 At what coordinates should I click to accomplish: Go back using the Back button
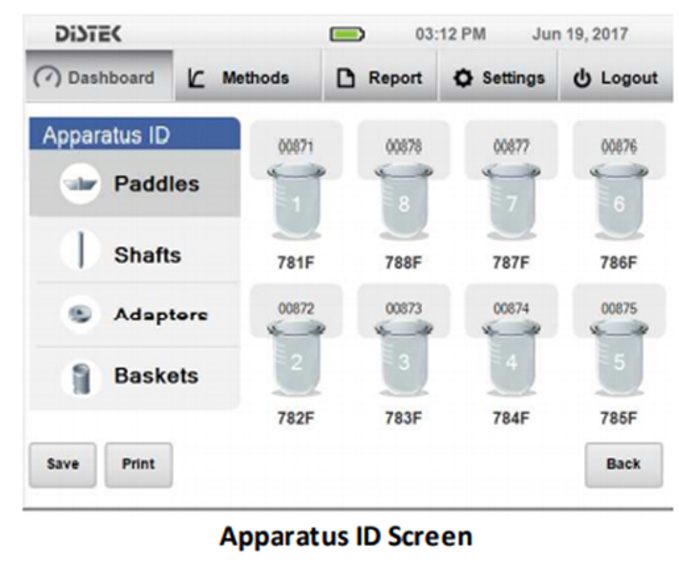pyautogui.click(x=623, y=465)
